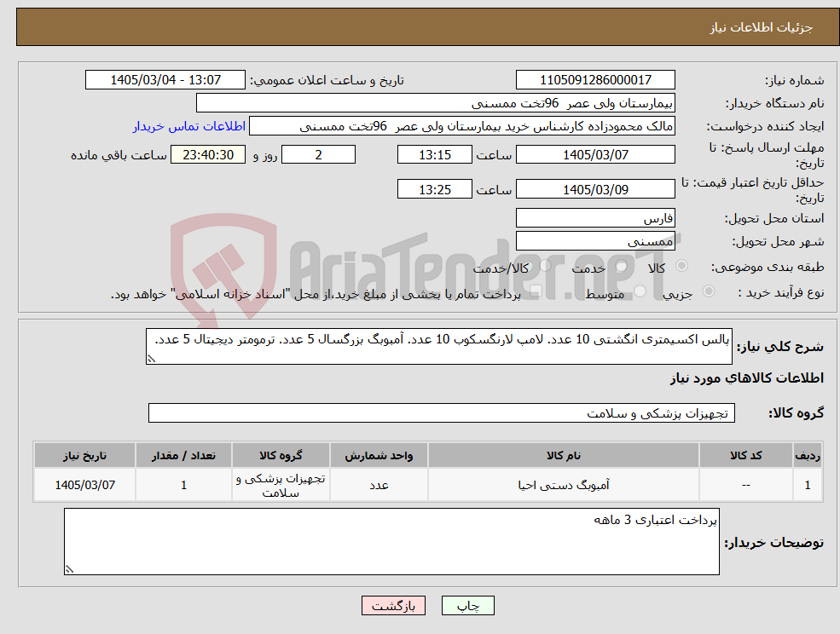The height and width of the screenshot is (634, 840).
Task: Click the goods group field تجهیزات پزشکی و سلامت
Action: 442,412
